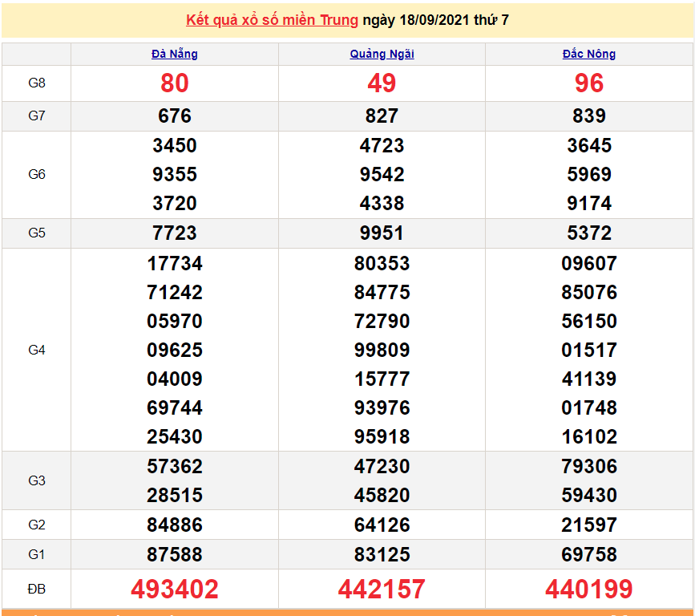The image size is (695, 616).
Task: Click G7 result 676
Action: 175,115
